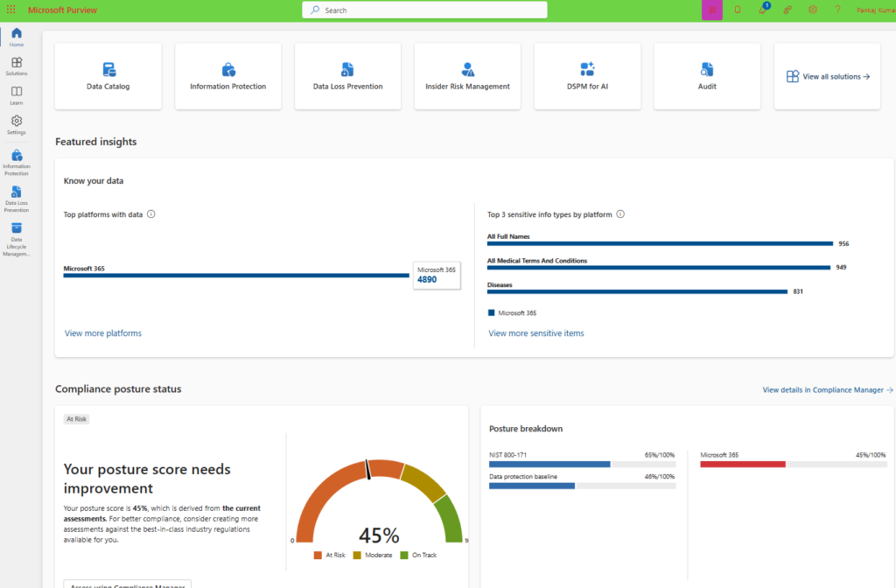Click the pink highlighted icon in top bar
The height and width of the screenshot is (588, 896).
[712, 10]
